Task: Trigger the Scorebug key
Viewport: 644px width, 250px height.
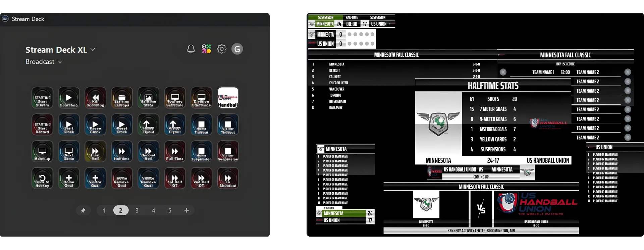Action: point(69,98)
